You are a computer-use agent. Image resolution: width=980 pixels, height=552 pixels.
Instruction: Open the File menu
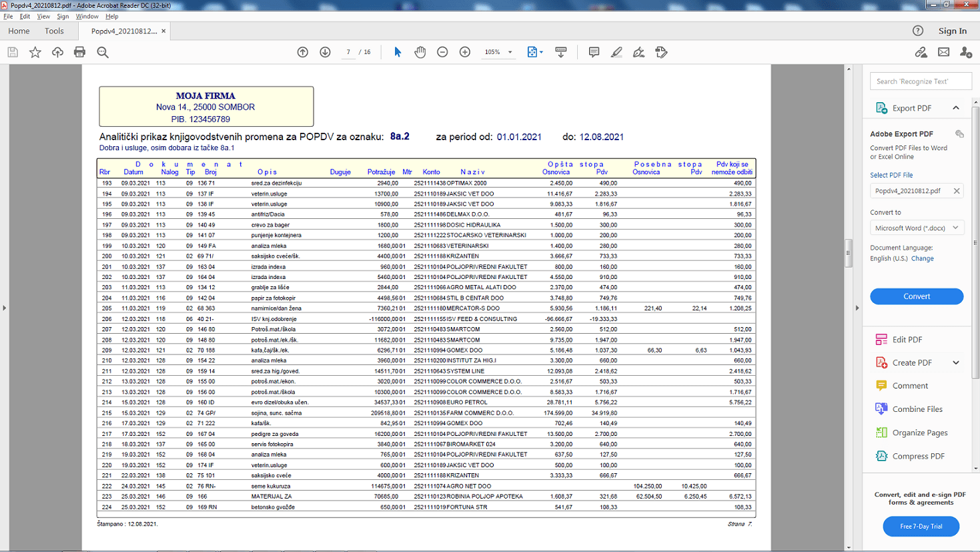(8, 17)
